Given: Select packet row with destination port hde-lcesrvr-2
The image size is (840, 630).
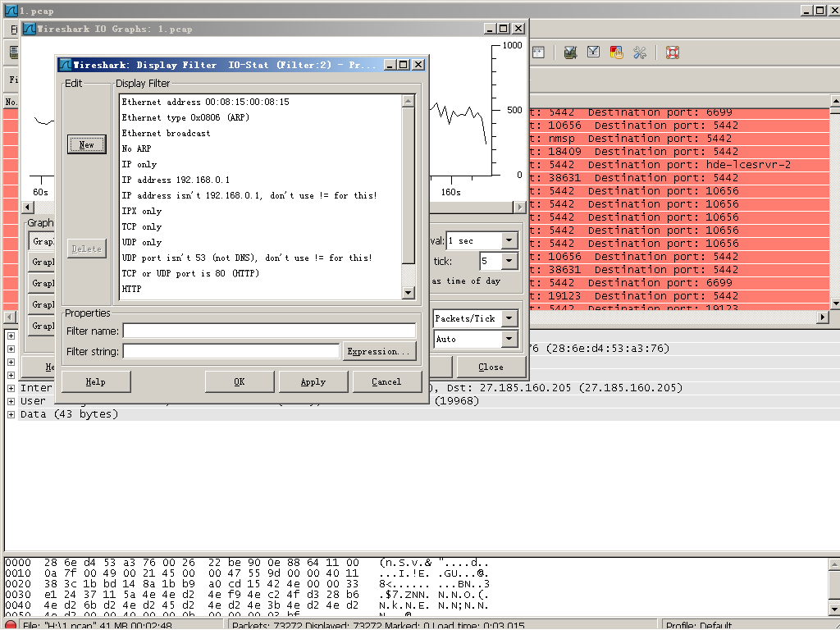Looking at the screenshot, I should tap(680, 164).
